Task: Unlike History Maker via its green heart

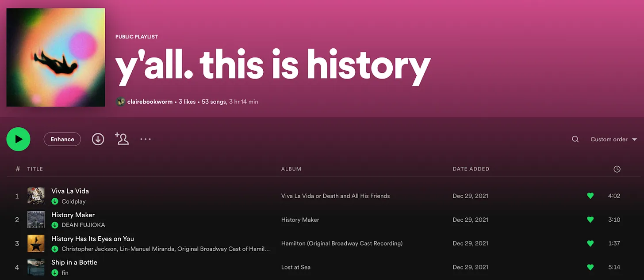Action: 590,219
